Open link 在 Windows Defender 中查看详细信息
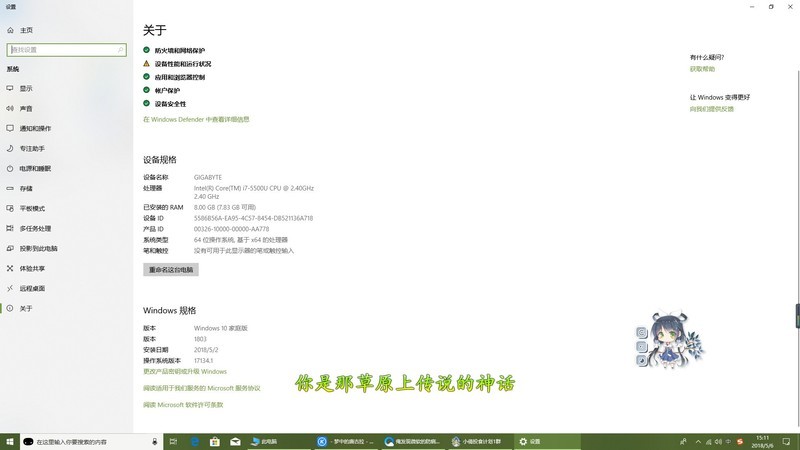Image resolution: width=800 pixels, height=450 pixels. (196, 119)
